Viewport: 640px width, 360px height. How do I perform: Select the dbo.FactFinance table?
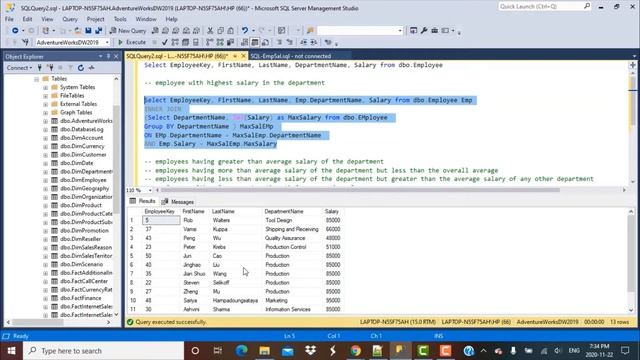pyautogui.click(x=80, y=298)
